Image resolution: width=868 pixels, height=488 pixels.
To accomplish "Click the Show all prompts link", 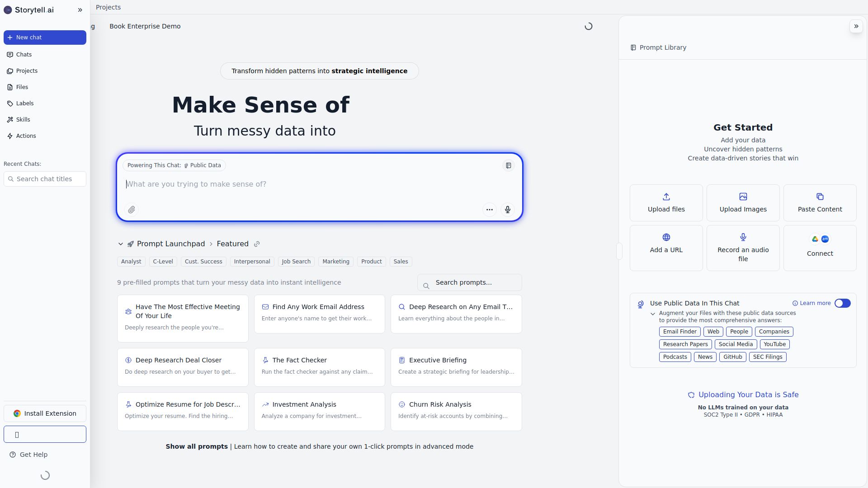I will (196, 446).
